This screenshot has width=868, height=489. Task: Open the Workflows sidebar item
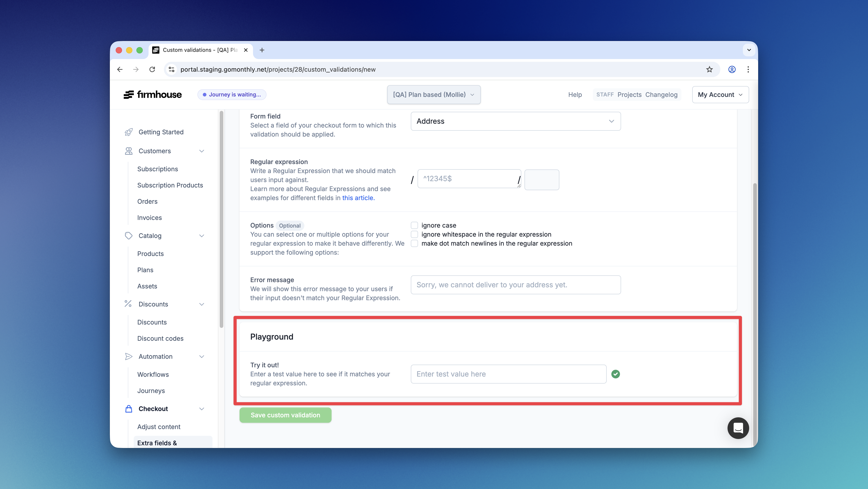153,374
